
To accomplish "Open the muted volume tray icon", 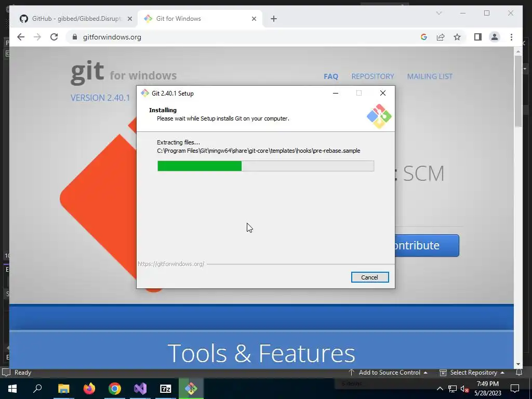I will 464,389.
